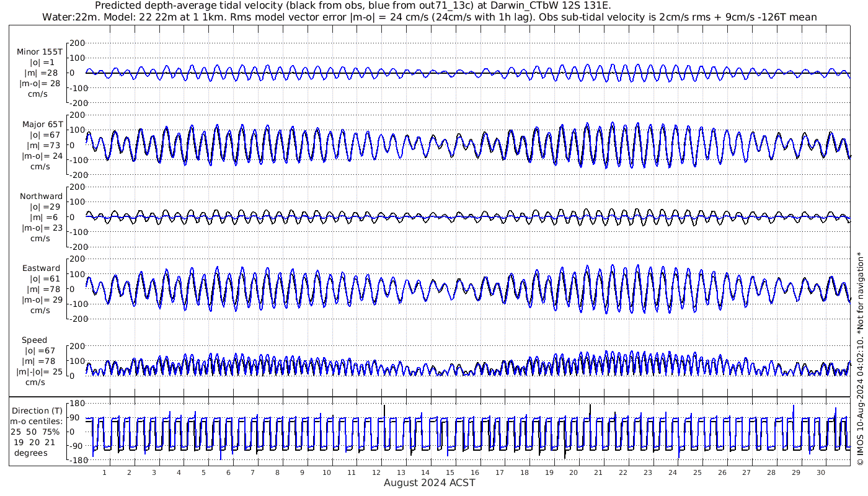Click the 'August 2024 ACST' axis label
Viewport: 868px width, 496px height.
(x=430, y=482)
